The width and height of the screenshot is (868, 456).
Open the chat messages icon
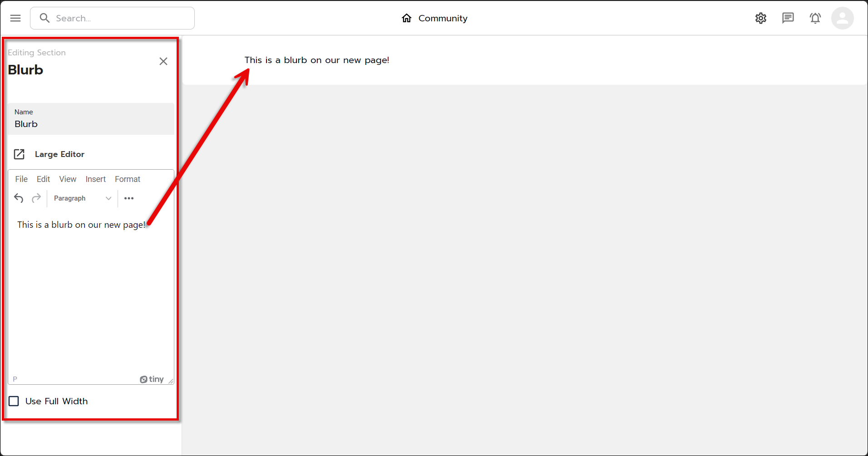[x=788, y=18]
